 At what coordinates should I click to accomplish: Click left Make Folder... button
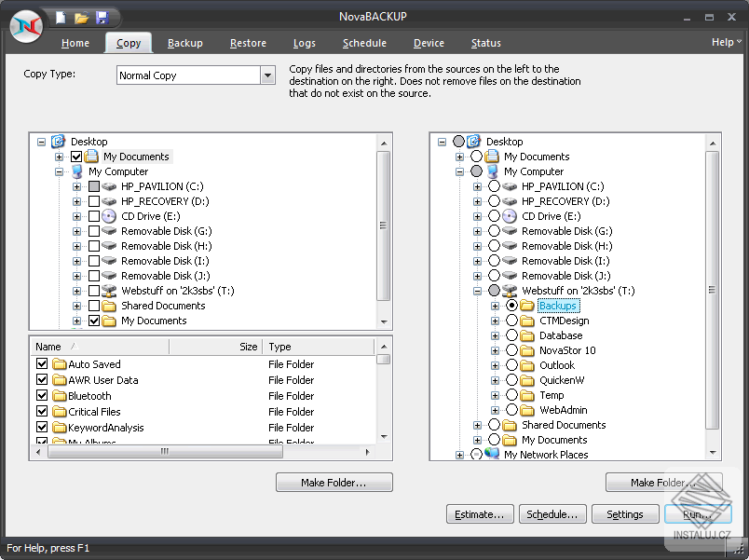[x=334, y=483]
